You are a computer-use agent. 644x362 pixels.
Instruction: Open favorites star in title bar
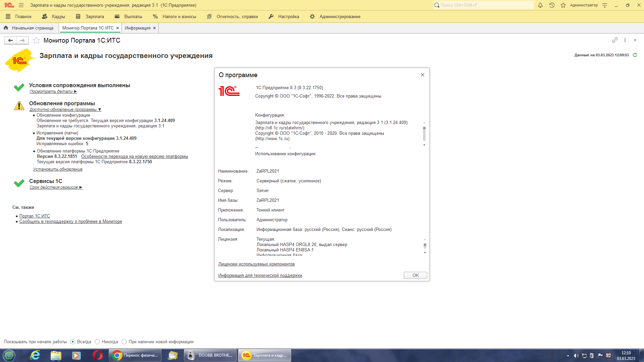(563, 5)
